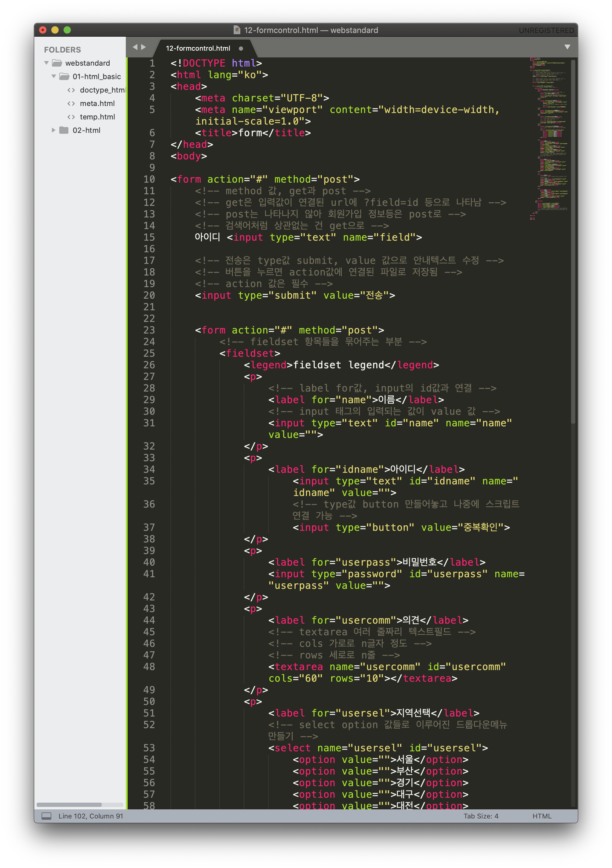Viewport: 612px width, 868px height.
Task: Click the side bar toggle icon in status bar
Action: click(46, 816)
